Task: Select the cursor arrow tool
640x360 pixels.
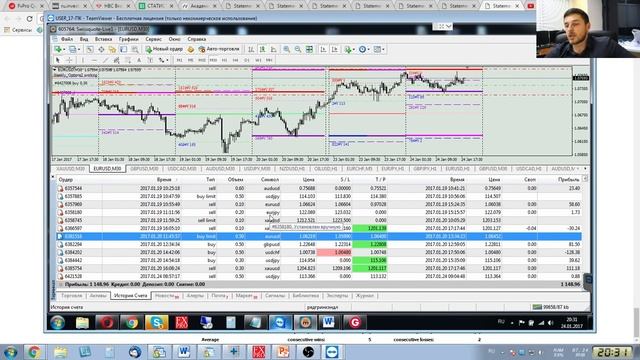Action: [58, 60]
